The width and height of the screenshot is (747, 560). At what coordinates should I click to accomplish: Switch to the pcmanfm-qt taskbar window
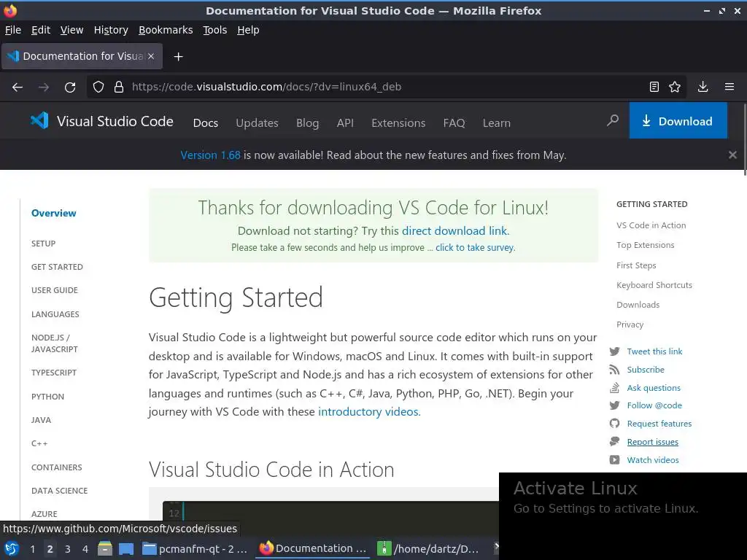[x=195, y=549]
